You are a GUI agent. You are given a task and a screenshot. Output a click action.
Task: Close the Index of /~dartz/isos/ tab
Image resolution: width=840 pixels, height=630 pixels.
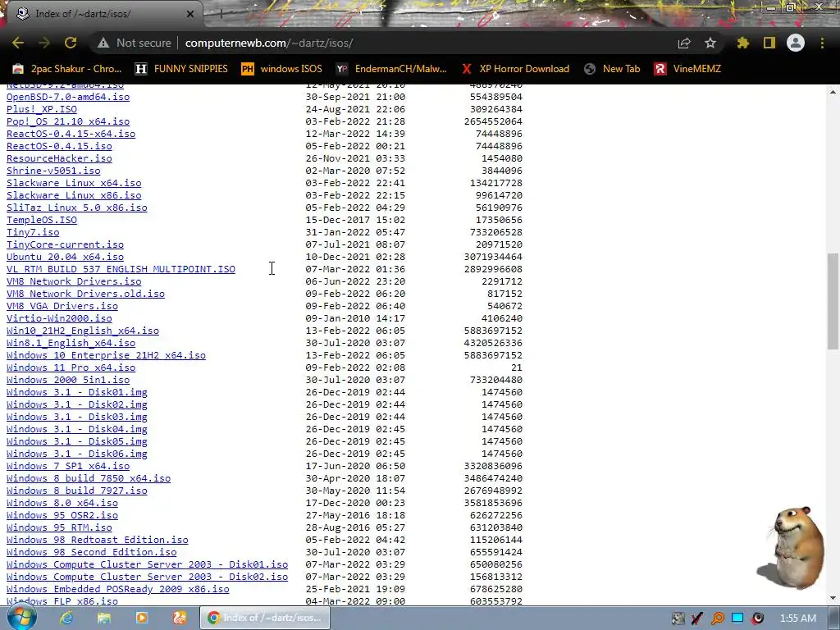point(190,14)
